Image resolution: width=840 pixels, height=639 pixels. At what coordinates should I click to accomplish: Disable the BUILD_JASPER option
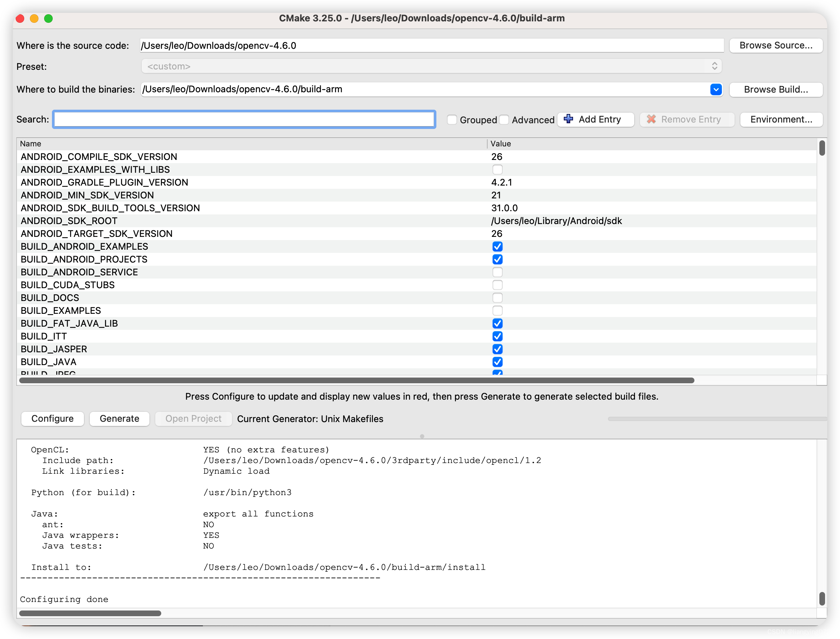tap(497, 349)
